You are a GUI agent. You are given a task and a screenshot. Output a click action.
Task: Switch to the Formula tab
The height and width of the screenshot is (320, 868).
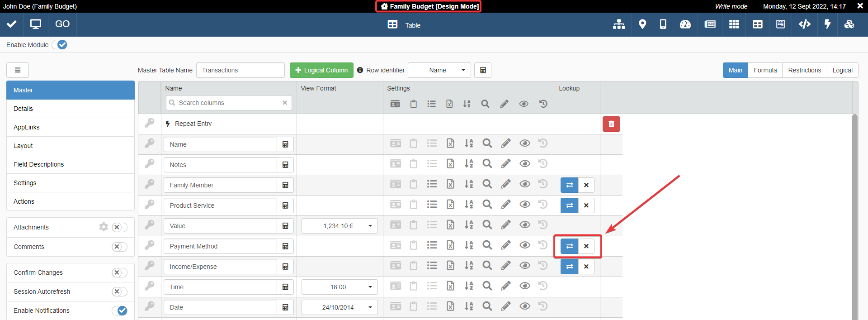tap(765, 70)
